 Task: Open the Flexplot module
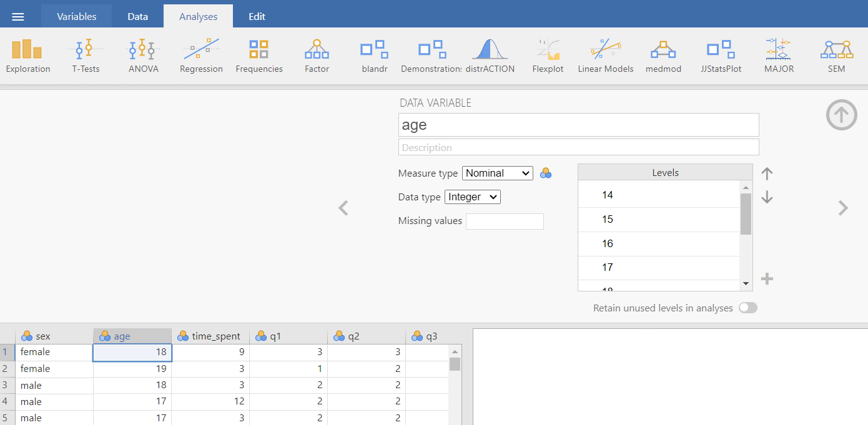point(548,56)
